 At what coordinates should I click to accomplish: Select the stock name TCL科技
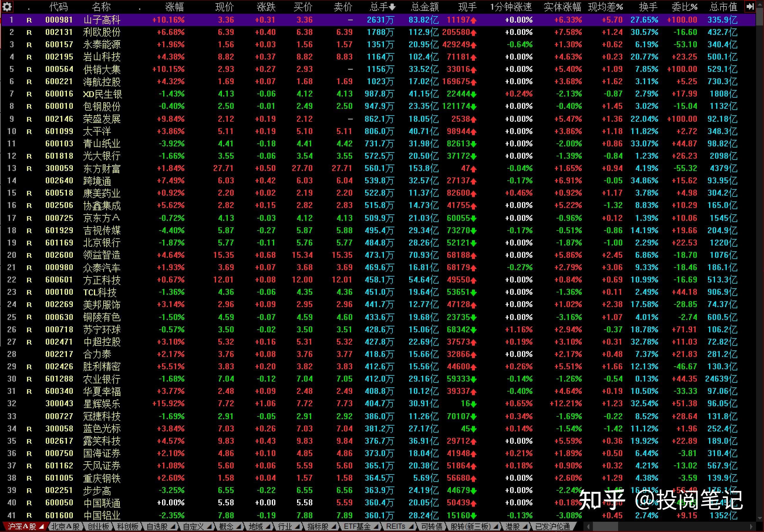click(100, 293)
